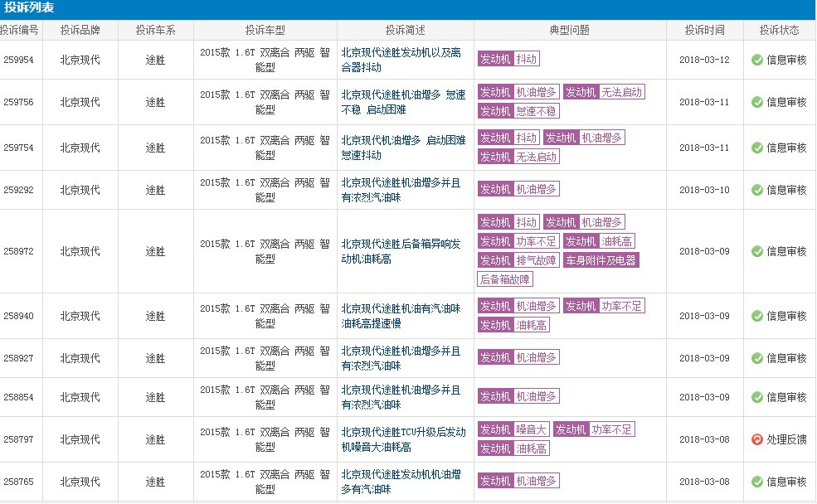Open complaint 北京现代机油增多 启动困难怠速抖动

click(403, 148)
